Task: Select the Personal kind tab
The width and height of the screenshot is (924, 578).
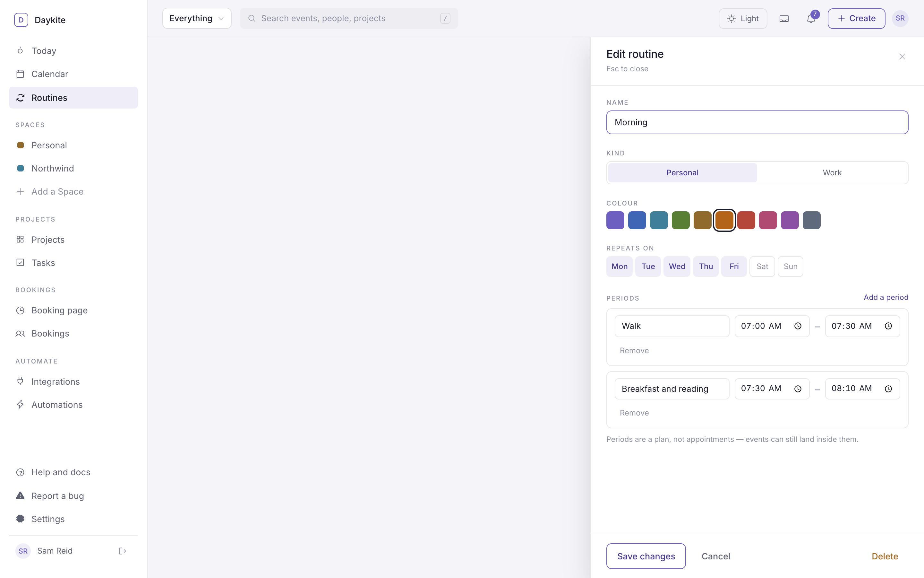Action: 682,173
